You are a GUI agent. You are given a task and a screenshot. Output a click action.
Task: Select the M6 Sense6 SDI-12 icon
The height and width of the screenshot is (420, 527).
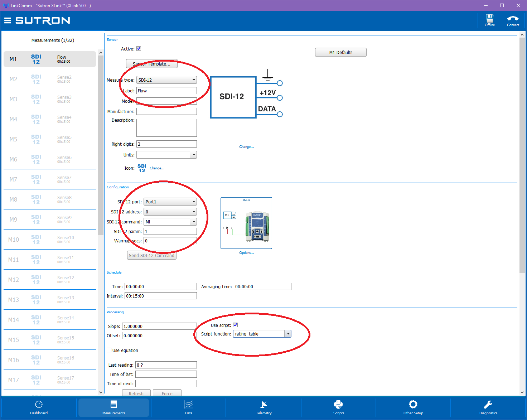click(36, 159)
